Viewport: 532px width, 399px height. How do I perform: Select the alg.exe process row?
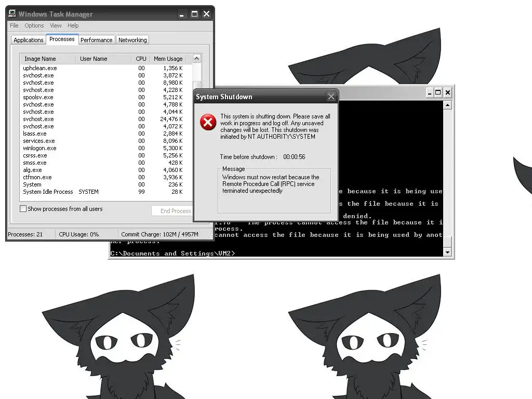103,170
